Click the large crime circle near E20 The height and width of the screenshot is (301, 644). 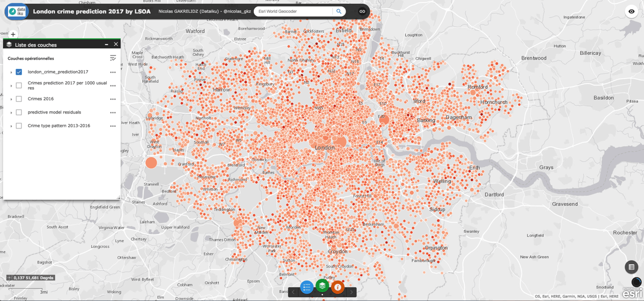click(x=384, y=119)
